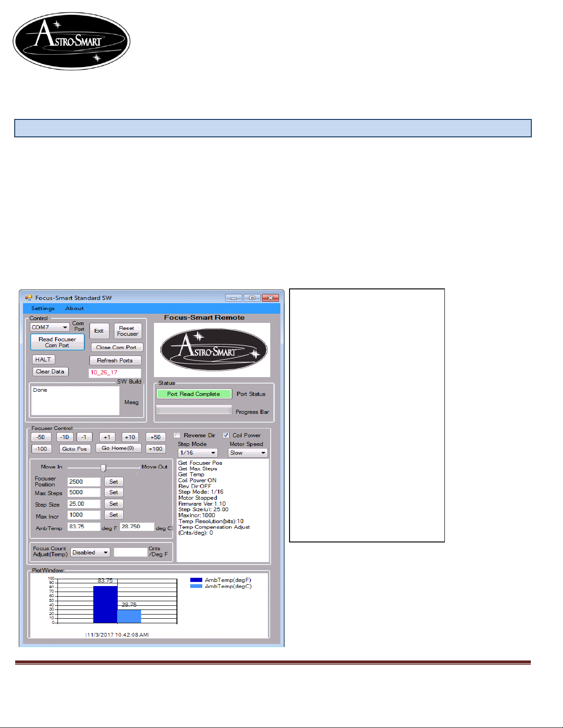Move focuser by -50 steps button

(x=41, y=437)
